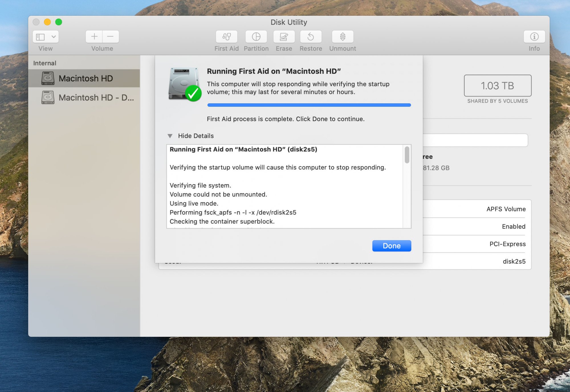This screenshot has width=570, height=392.
Task: Select Macintosh HD - Data volume
Action: (x=84, y=98)
